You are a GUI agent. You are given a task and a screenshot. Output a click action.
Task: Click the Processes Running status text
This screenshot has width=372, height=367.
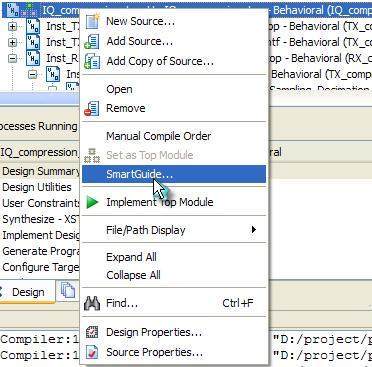coord(38,126)
